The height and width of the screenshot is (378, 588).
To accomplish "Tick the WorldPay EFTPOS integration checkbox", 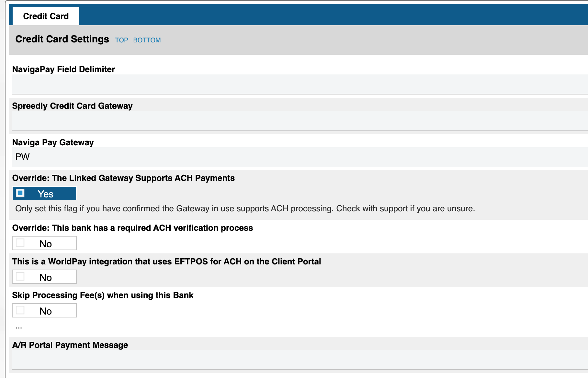I will (20, 277).
